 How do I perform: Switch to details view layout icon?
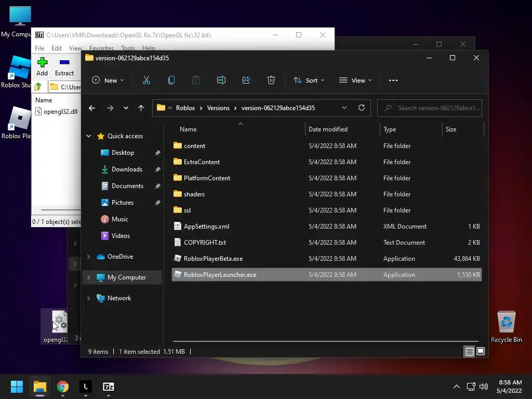pos(469,352)
